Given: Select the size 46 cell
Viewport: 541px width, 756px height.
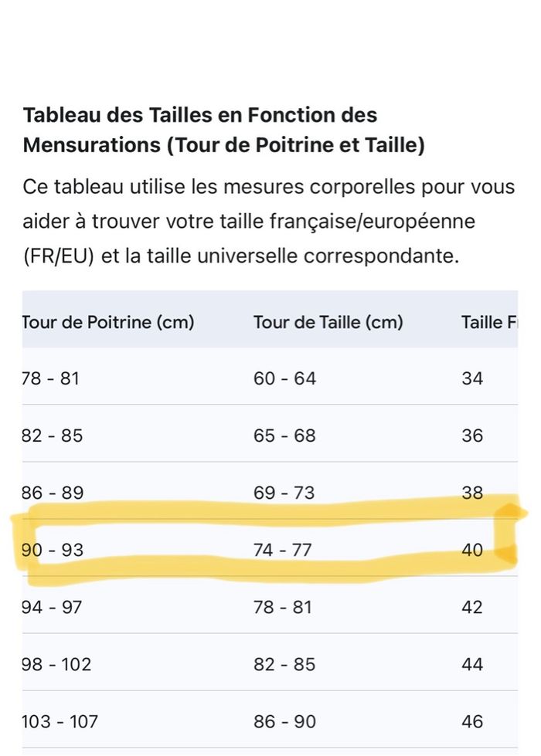Looking at the screenshot, I should tap(472, 721).
